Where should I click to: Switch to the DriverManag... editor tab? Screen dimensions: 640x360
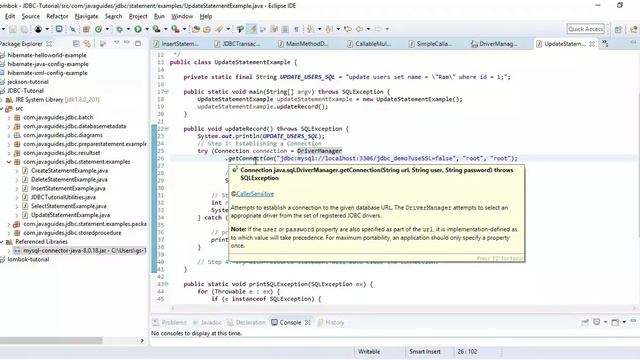(x=494, y=44)
